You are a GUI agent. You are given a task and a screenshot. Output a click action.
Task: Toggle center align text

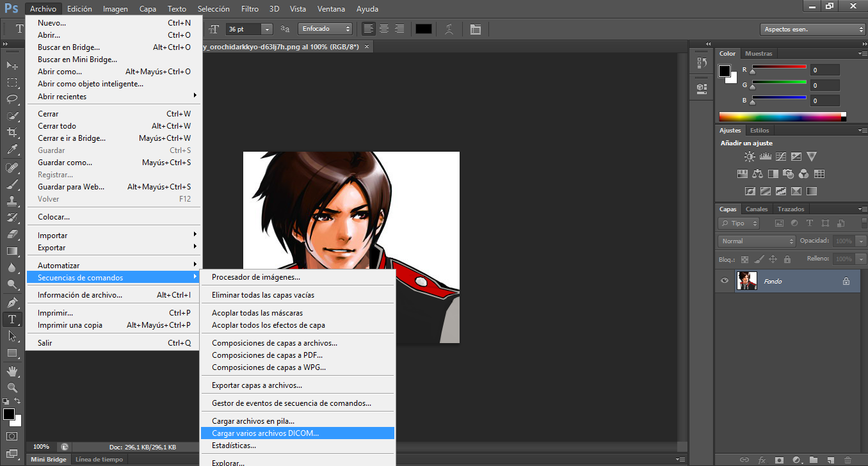pos(384,29)
